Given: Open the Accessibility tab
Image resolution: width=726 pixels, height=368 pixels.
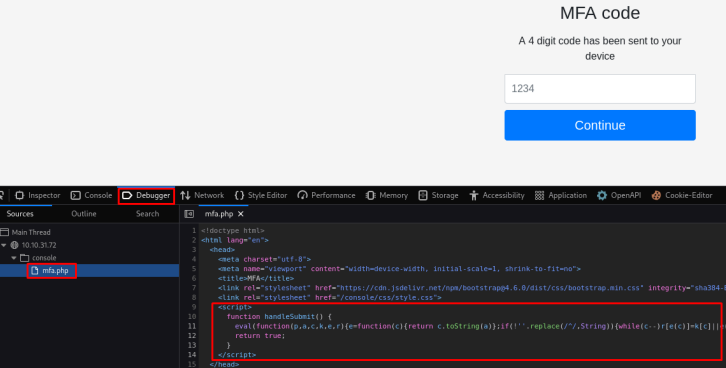Looking at the screenshot, I should click(497, 195).
